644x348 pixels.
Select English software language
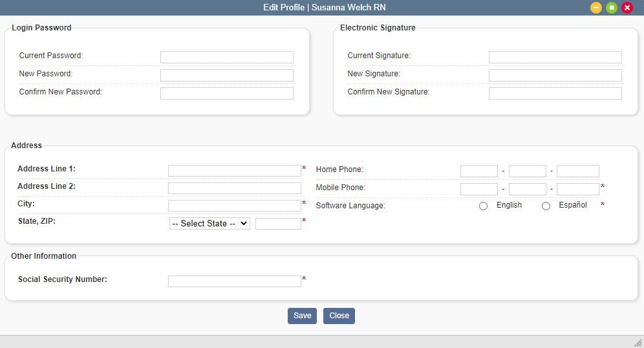(x=484, y=206)
